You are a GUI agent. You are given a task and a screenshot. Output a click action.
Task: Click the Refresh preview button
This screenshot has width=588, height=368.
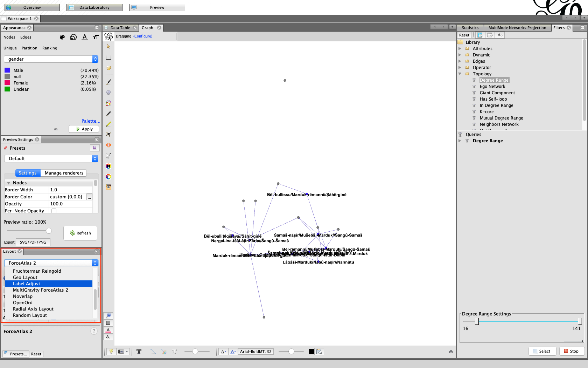pos(80,233)
